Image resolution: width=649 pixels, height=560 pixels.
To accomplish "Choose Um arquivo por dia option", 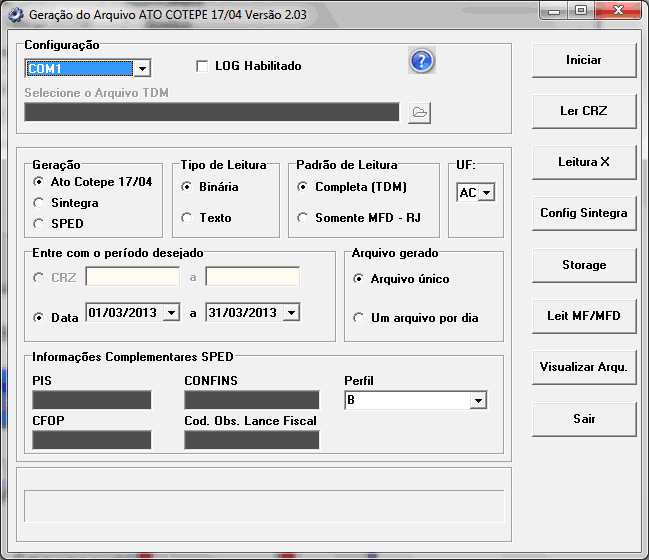I will 358,317.
